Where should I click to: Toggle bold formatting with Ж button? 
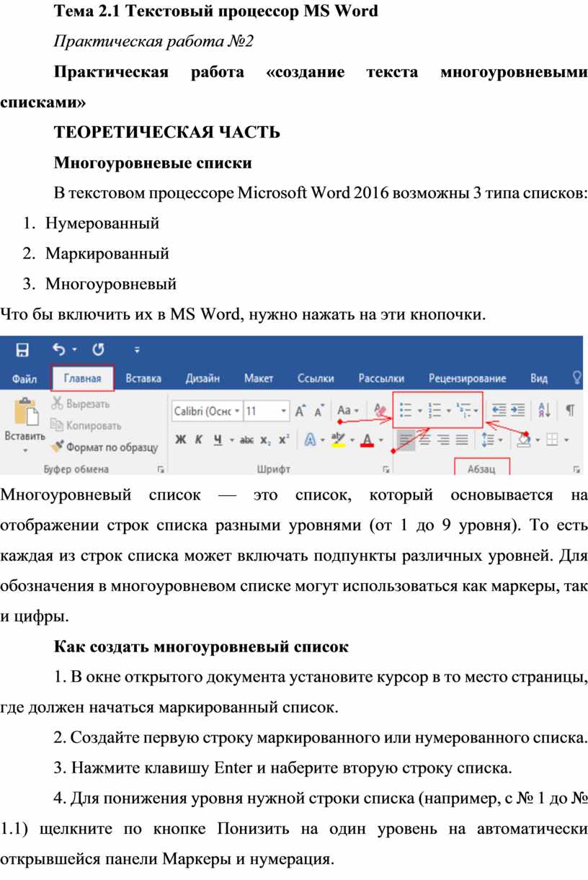coord(181,440)
